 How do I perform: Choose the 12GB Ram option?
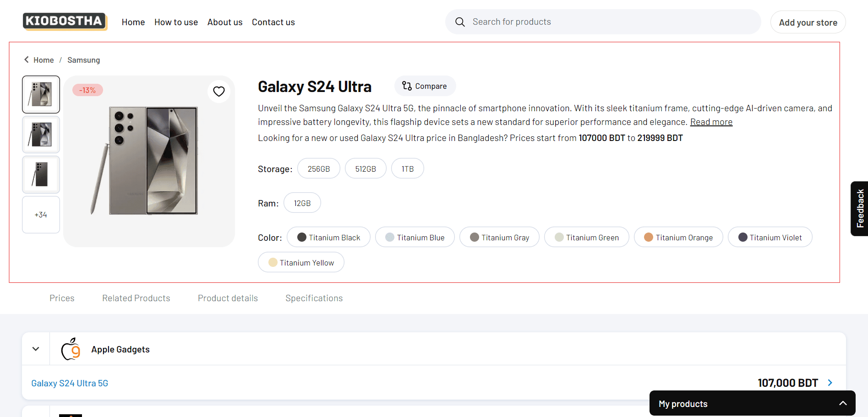pos(302,203)
